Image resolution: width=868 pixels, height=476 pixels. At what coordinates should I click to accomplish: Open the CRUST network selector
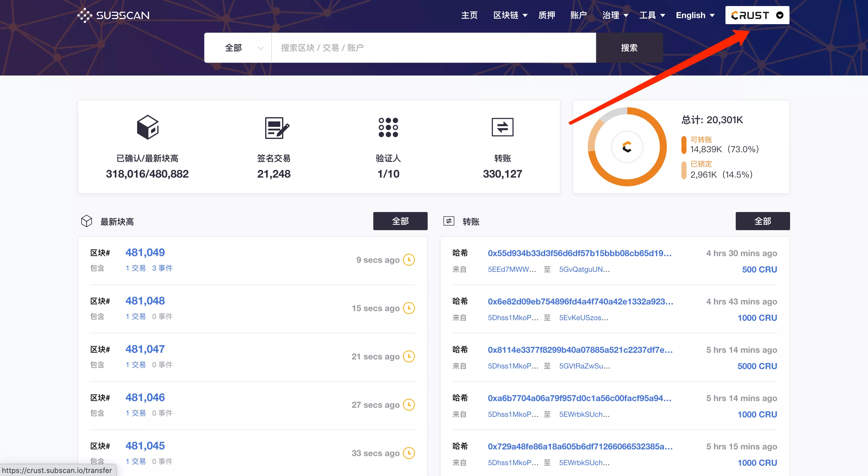(x=757, y=15)
